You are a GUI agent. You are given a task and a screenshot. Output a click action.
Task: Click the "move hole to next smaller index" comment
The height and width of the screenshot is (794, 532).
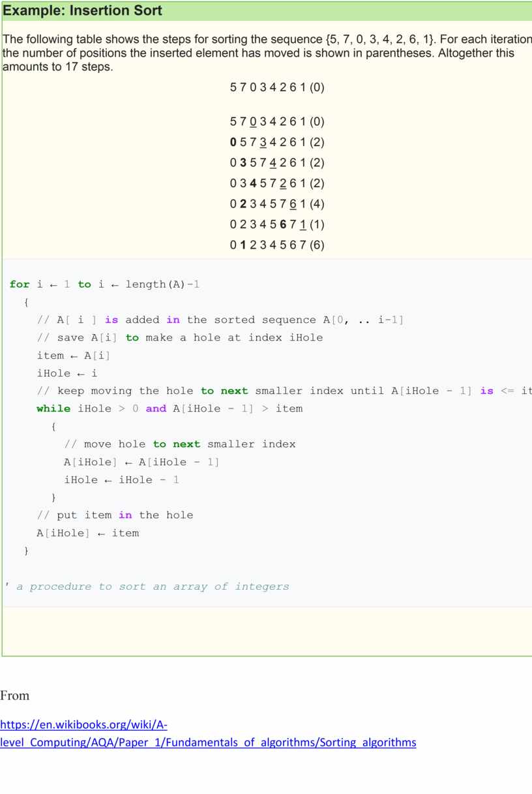[180, 444]
